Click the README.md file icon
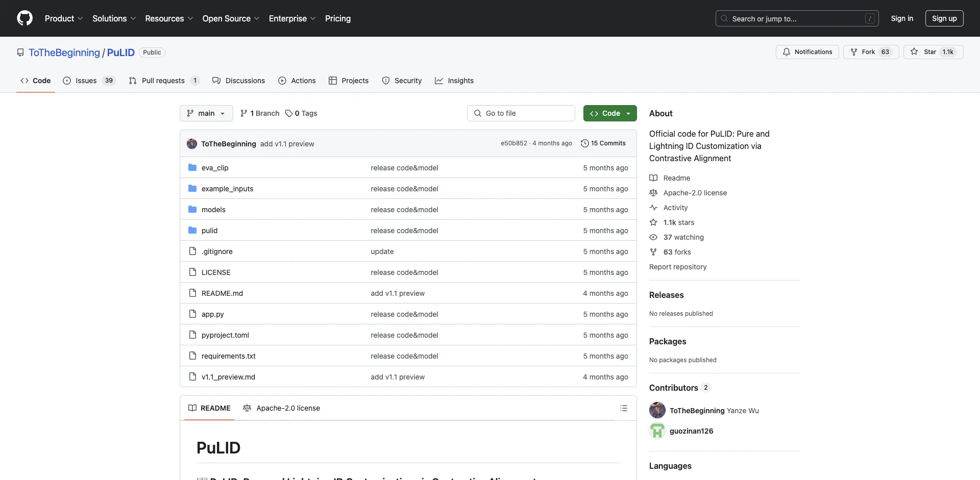This screenshot has width=980, height=480. pos(192,293)
